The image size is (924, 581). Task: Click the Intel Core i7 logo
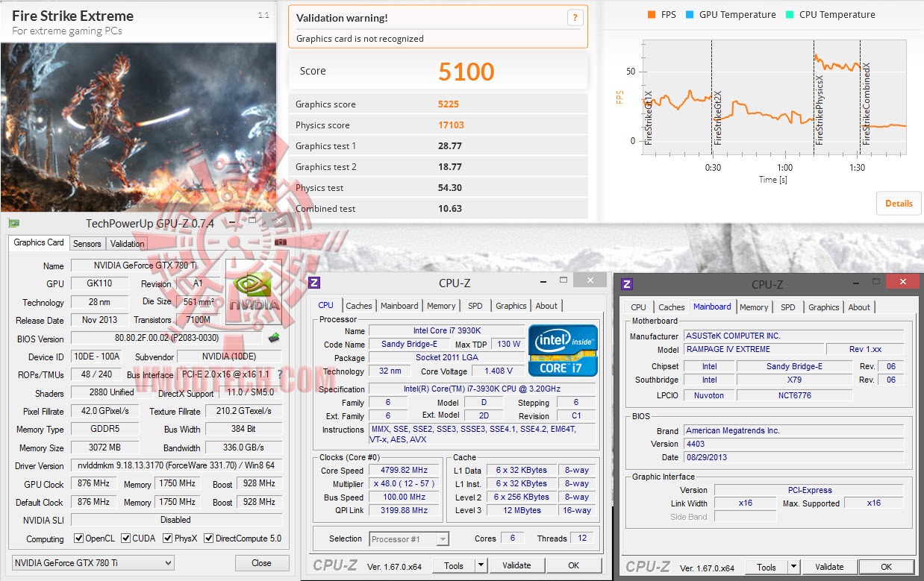click(563, 350)
